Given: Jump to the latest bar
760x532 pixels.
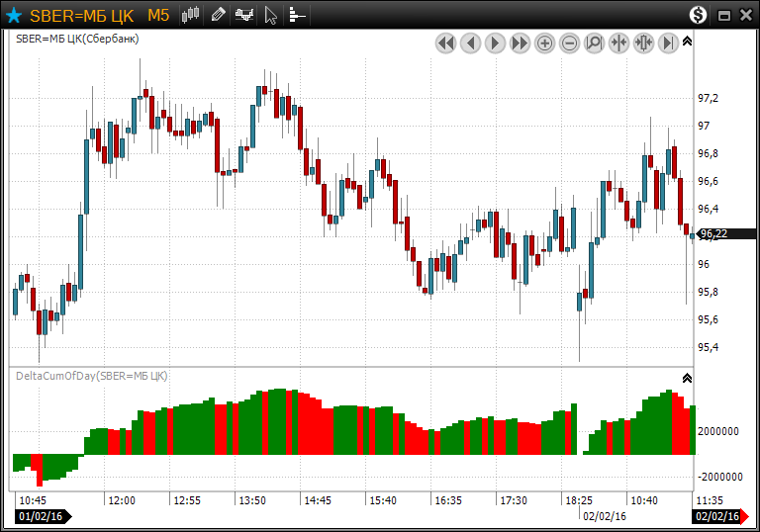Looking at the screenshot, I should 668,44.
